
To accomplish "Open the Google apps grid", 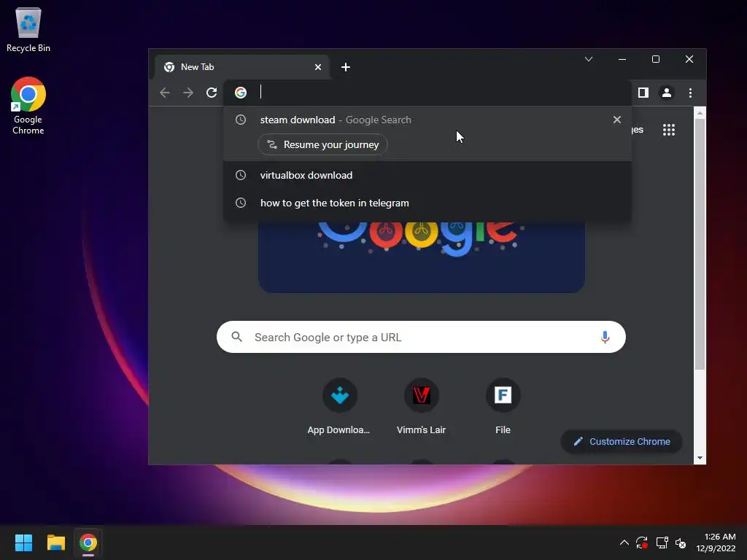I will (x=669, y=130).
